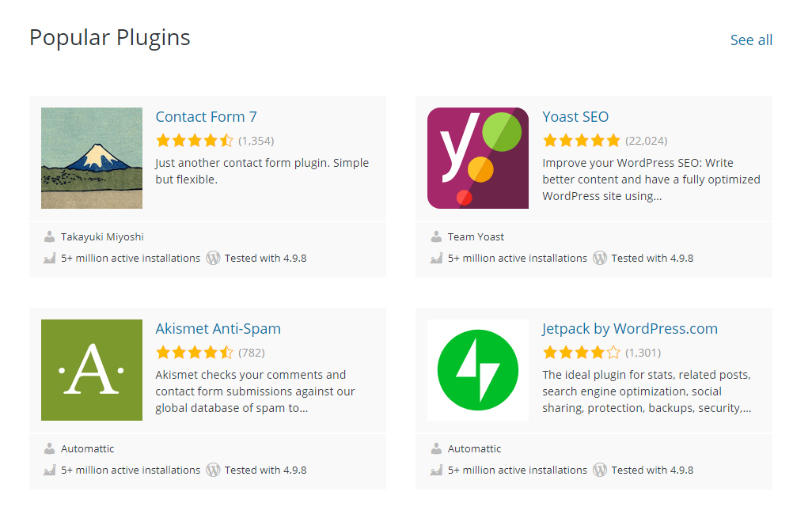Click the installations chart icon under Yoast SEO
The width and height of the screenshot is (812, 514).
[x=436, y=258]
